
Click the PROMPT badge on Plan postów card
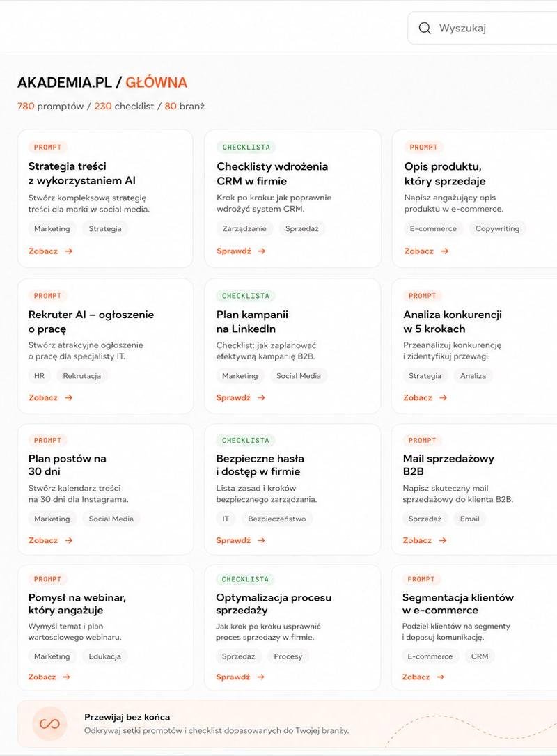click(48, 440)
